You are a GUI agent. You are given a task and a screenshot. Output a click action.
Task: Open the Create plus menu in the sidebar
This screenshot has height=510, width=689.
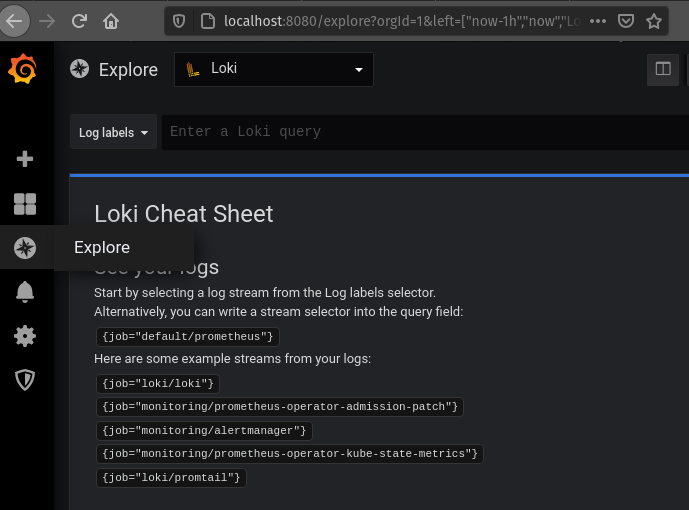25,159
